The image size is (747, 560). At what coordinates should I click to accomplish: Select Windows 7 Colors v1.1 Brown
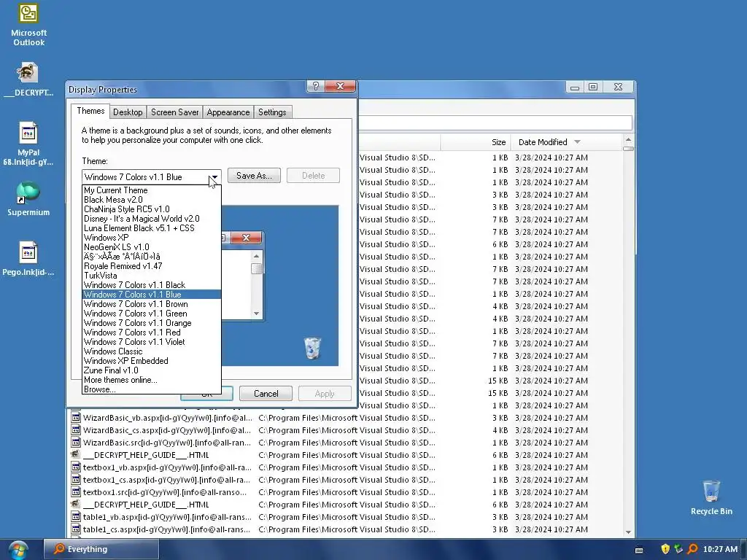click(152, 304)
